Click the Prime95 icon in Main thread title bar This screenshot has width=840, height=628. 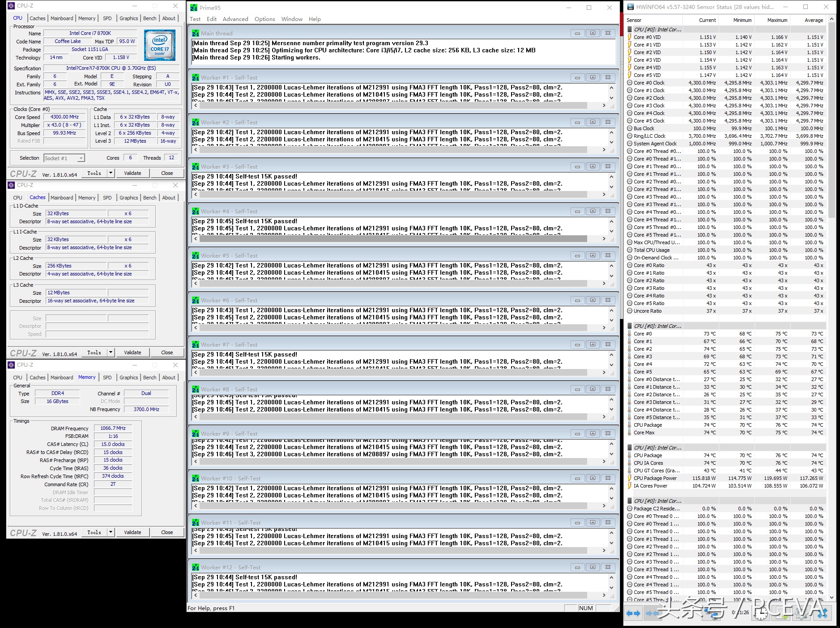[195, 33]
